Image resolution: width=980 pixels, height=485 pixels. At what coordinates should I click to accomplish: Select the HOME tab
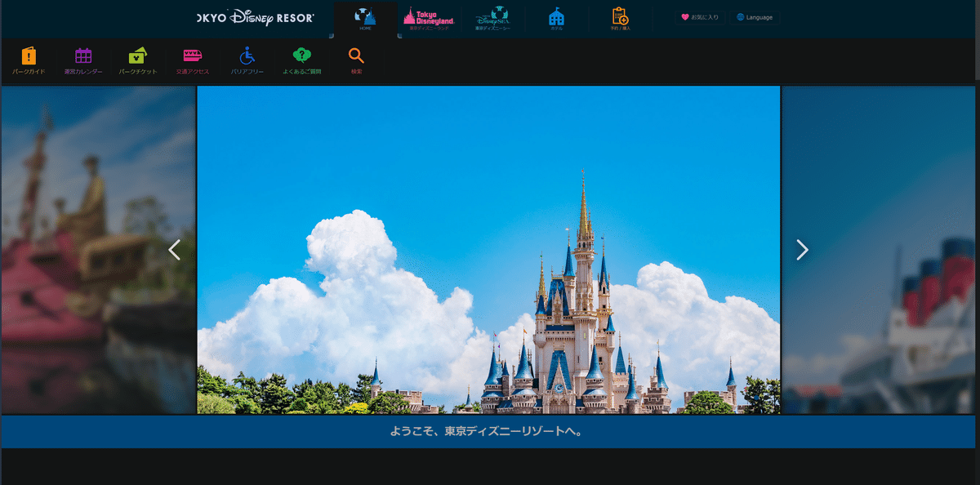[365, 20]
